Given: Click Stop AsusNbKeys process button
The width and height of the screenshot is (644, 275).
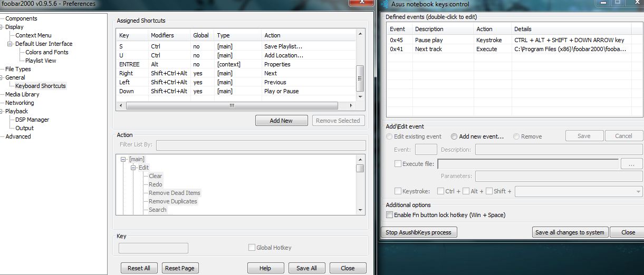Looking at the screenshot, I should 418,232.
